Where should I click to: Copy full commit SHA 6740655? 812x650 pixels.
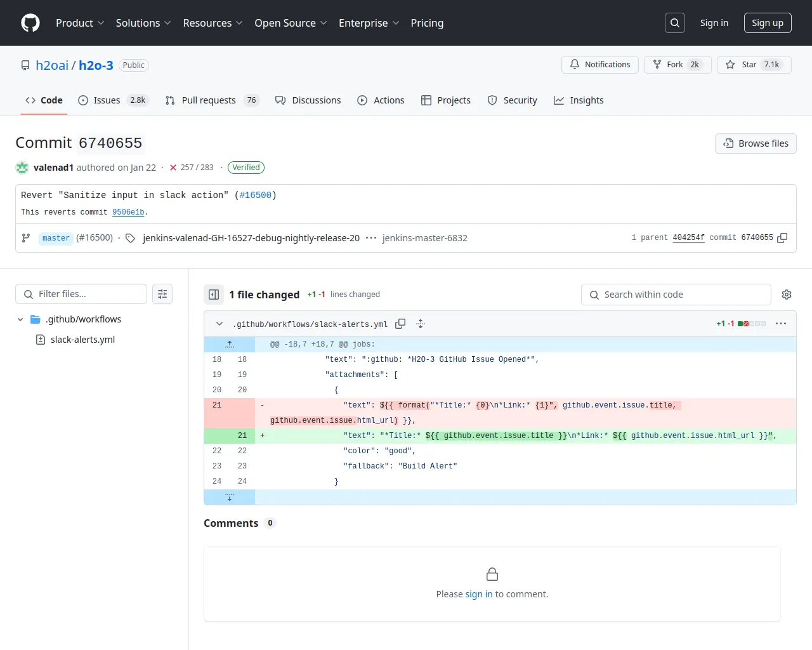pyautogui.click(x=782, y=238)
